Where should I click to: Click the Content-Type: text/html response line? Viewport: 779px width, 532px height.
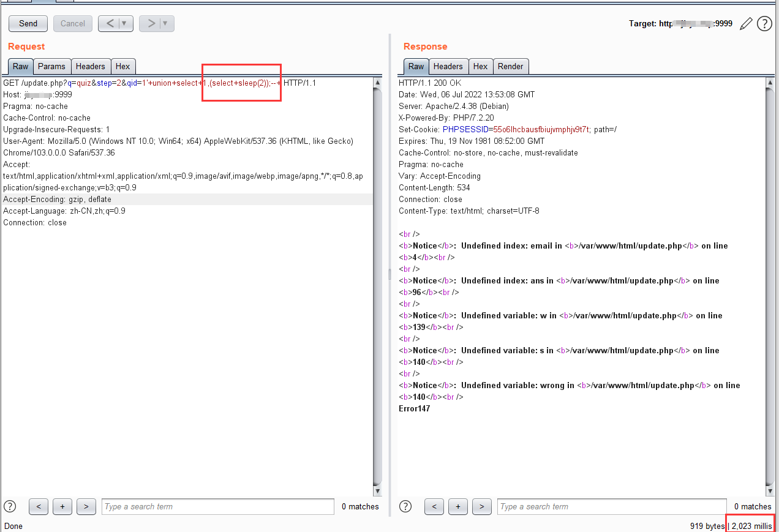click(469, 211)
